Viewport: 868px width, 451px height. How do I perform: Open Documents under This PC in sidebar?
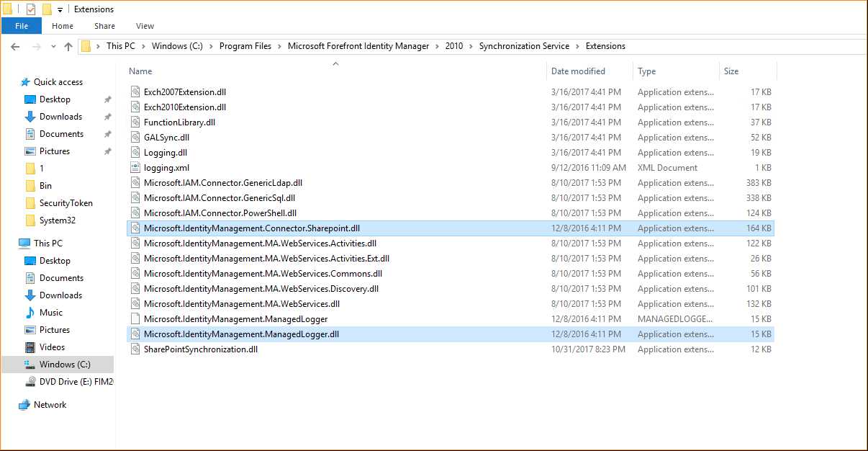(61, 278)
